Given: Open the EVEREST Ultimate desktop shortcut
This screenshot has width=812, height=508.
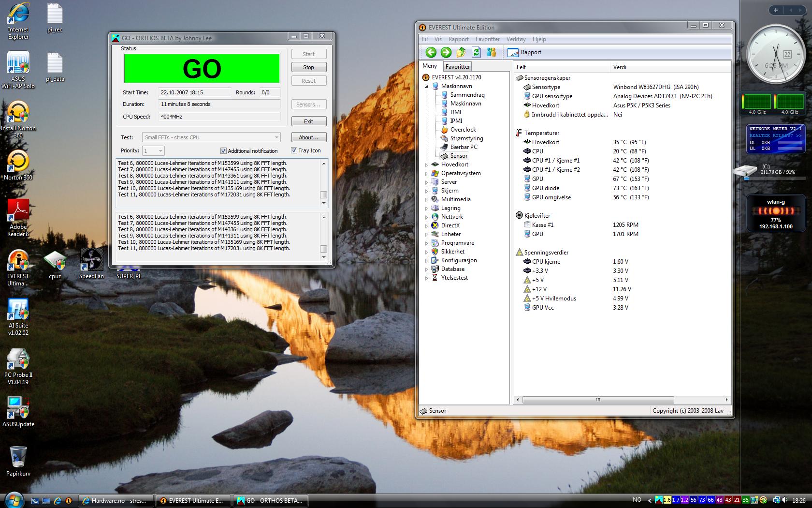Looking at the screenshot, I should click(18, 268).
